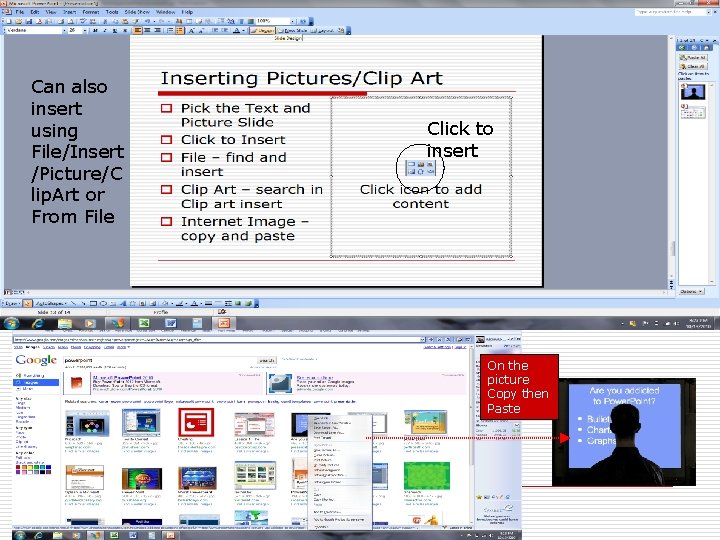This screenshot has width=720, height=540.
Task: Click the Increase Font Size icon
Action: pyautogui.click(x=191, y=30)
